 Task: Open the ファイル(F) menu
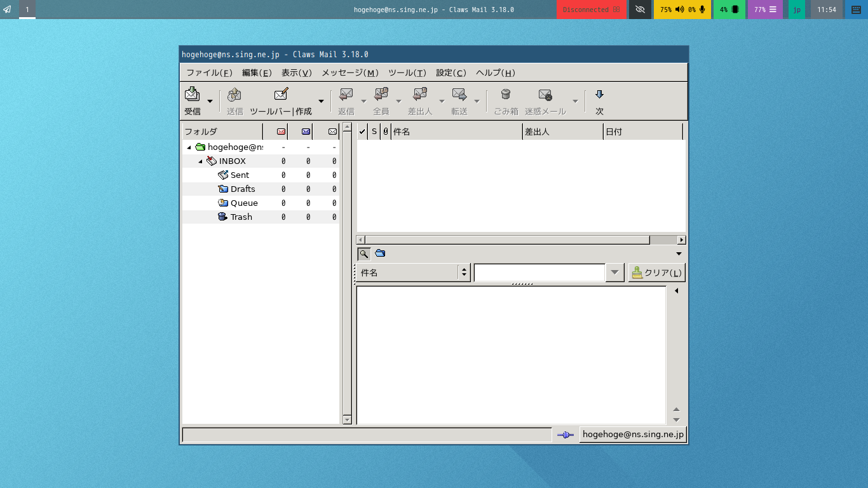click(209, 72)
